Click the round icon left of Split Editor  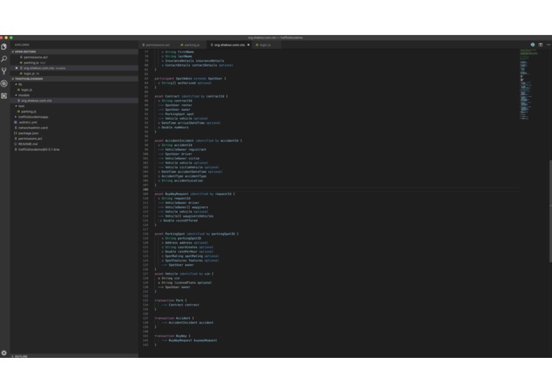pyautogui.click(x=533, y=44)
